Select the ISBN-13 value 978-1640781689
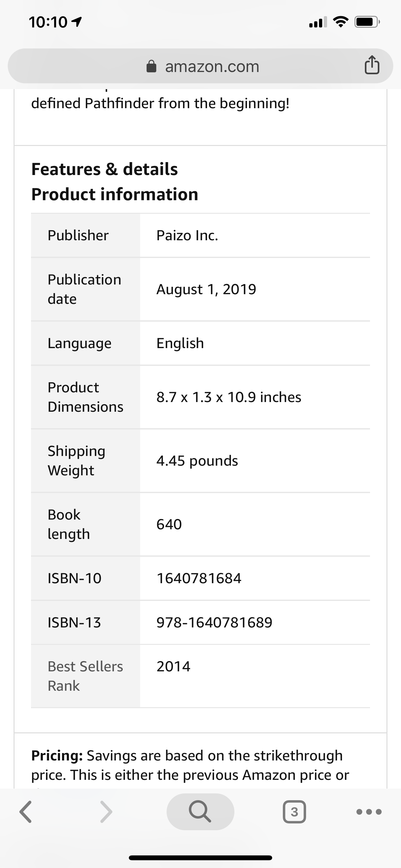The image size is (401, 868). pos(214,622)
